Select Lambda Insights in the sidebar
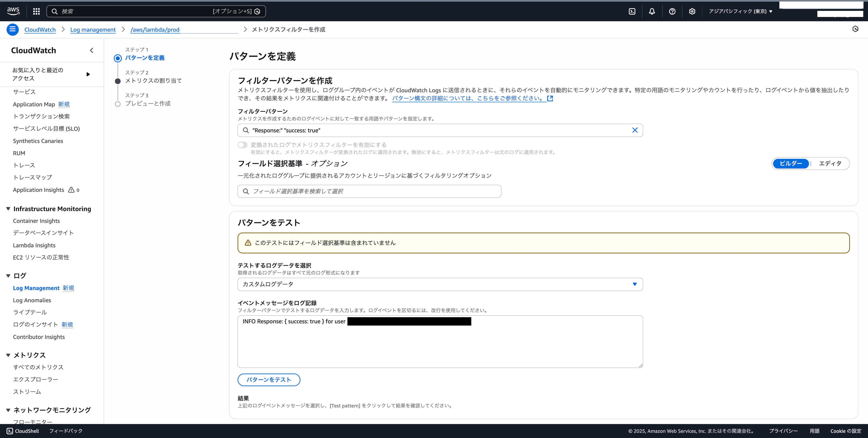Image resolution: width=868 pixels, height=438 pixels. coord(34,245)
